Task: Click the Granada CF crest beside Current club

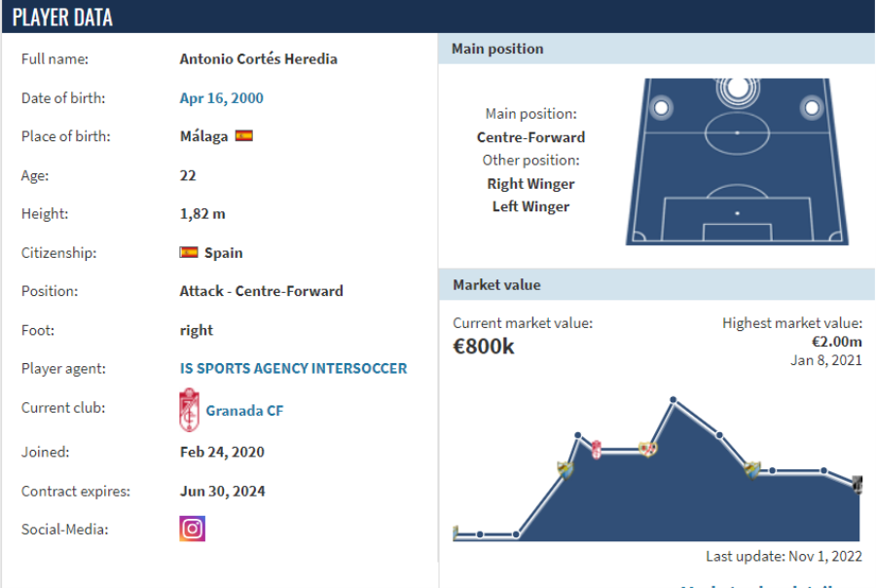Action: [190, 410]
